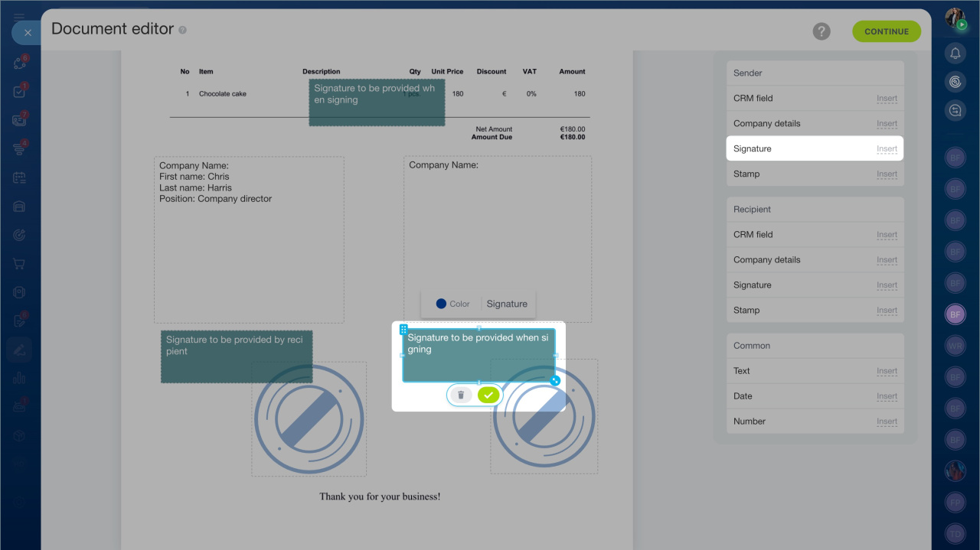Insert Sender CRM field

pos(887,99)
